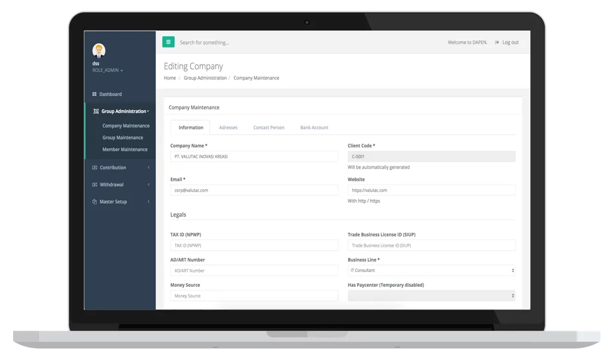This screenshot has width=613, height=364.
Task: Expand the Master Setup sidebar menu
Action: [x=120, y=202]
